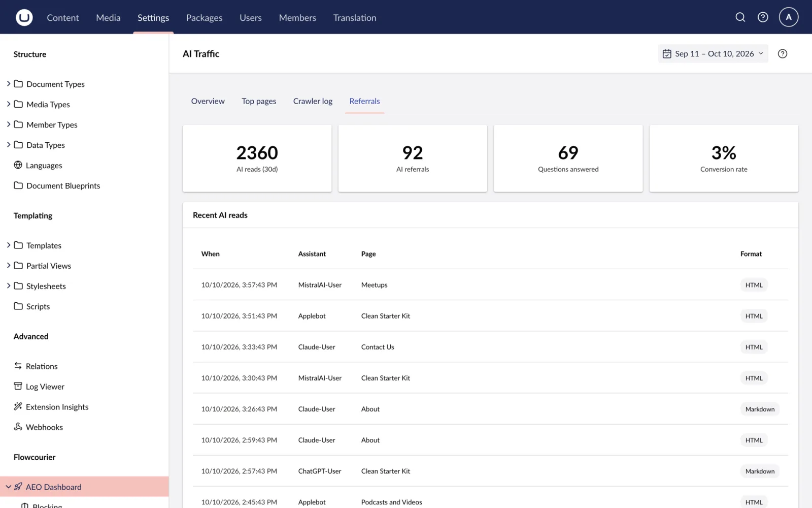Screen dimensions: 812x508
Task: Click the Podcasts and Videos page cell
Action: pyautogui.click(x=392, y=502)
